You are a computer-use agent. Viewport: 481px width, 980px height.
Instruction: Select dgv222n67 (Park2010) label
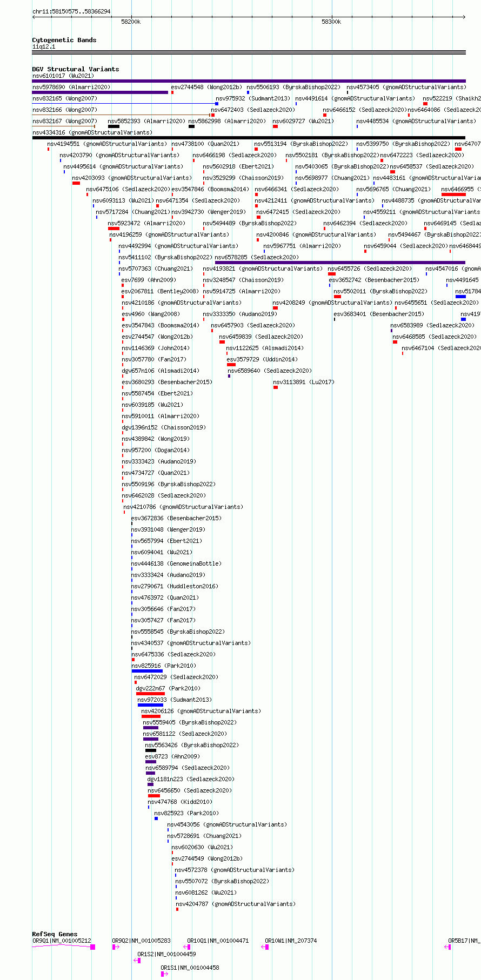[x=168, y=688]
